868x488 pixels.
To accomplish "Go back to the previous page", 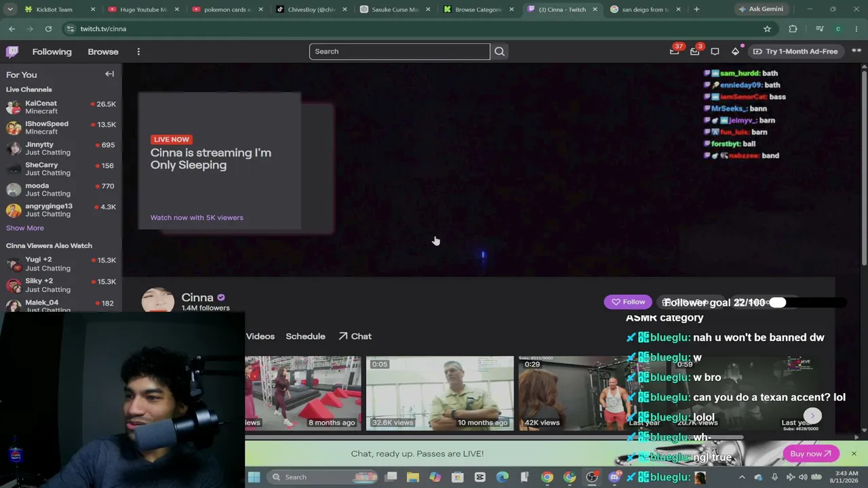I will 12,29.
